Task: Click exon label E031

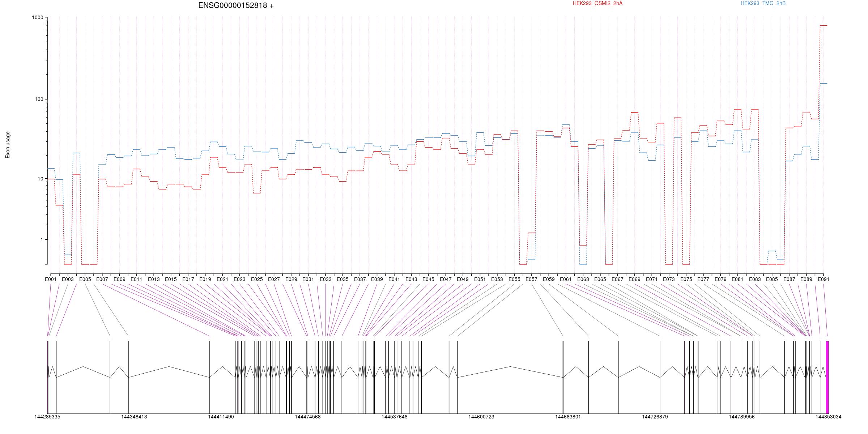Action: click(308, 279)
